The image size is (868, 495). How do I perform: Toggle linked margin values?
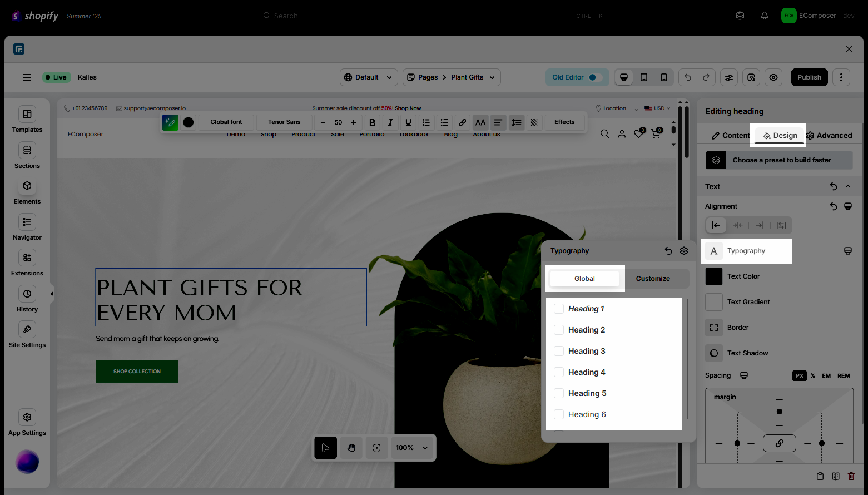(x=780, y=443)
